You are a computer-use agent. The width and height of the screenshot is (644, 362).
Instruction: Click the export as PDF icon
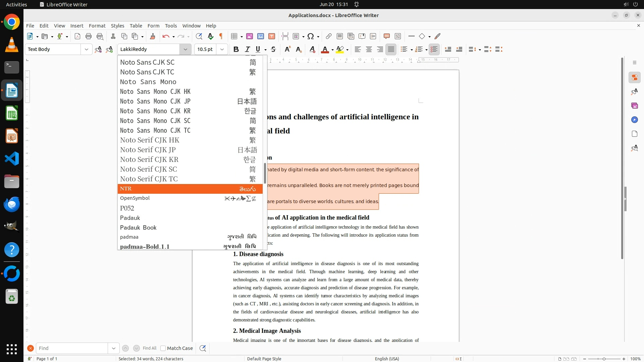77,36
